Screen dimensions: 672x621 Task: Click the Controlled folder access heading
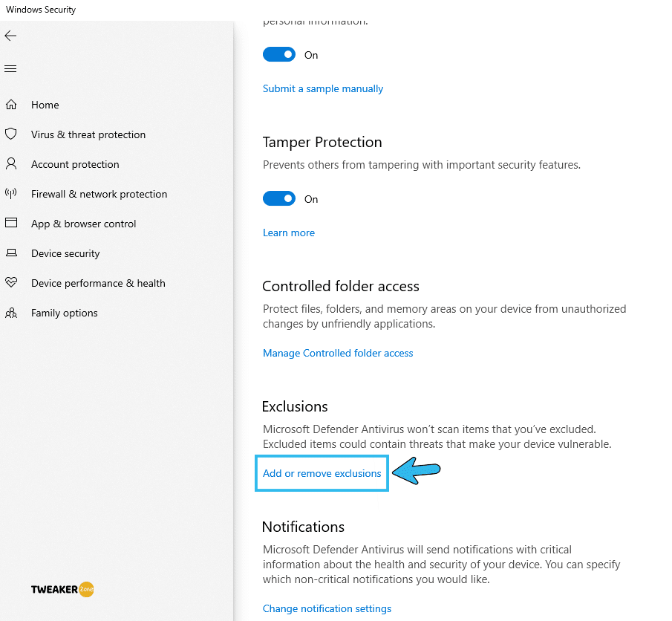[x=341, y=286]
